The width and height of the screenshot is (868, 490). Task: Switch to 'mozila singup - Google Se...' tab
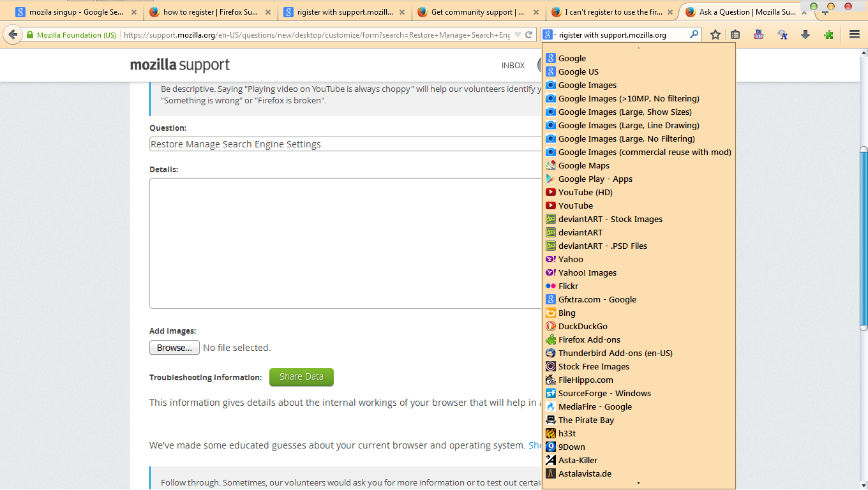pyautogui.click(x=75, y=12)
